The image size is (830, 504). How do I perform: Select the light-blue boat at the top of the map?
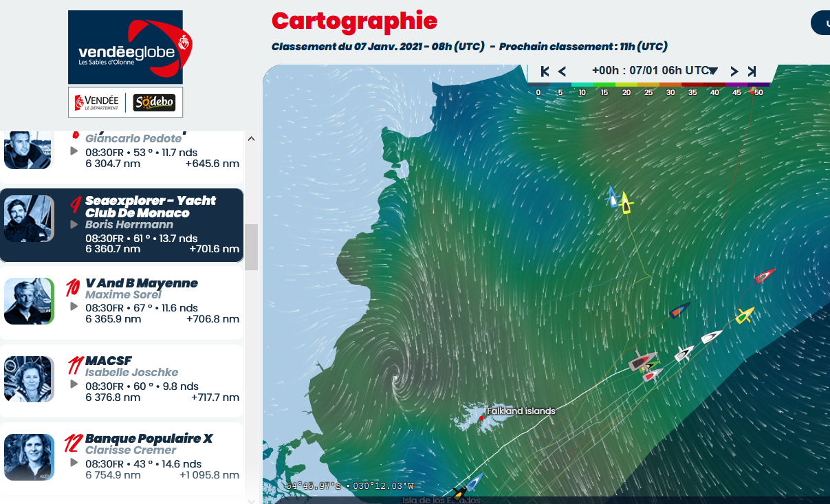pos(612,197)
